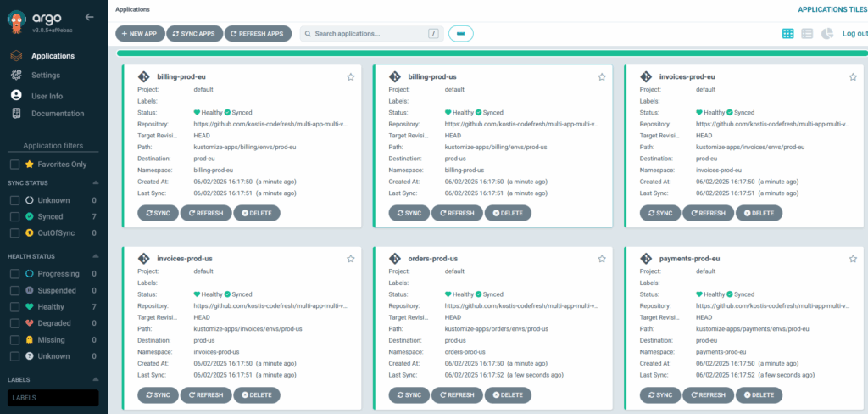The height and width of the screenshot is (414, 868).
Task: Switch to the tiles view icon
Action: pos(788,34)
